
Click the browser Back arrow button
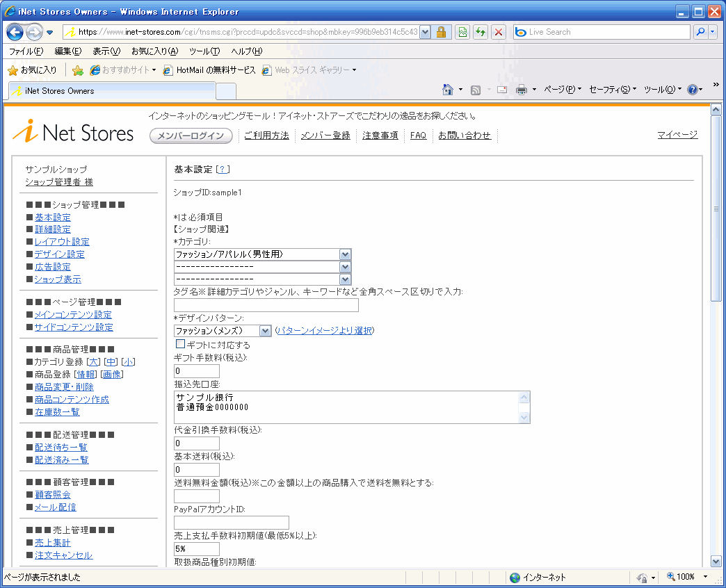pos(15,32)
